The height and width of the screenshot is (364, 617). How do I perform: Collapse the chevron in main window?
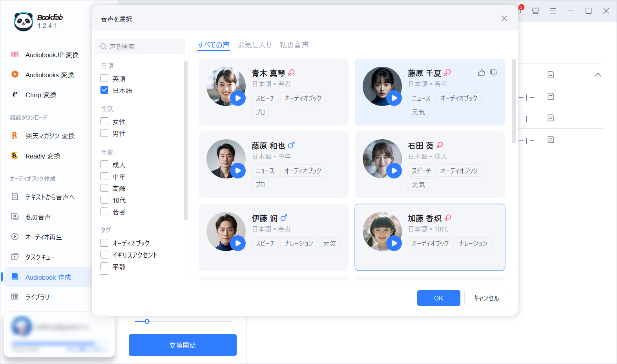point(598,75)
